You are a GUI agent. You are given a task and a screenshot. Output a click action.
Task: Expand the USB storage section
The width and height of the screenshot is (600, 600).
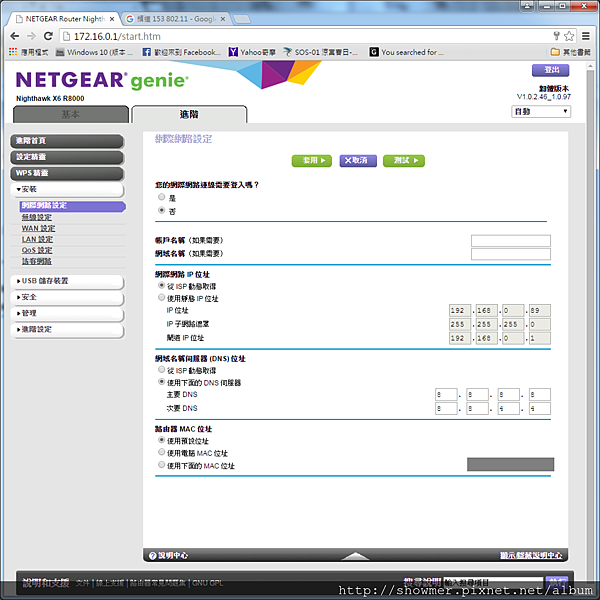(67, 281)
